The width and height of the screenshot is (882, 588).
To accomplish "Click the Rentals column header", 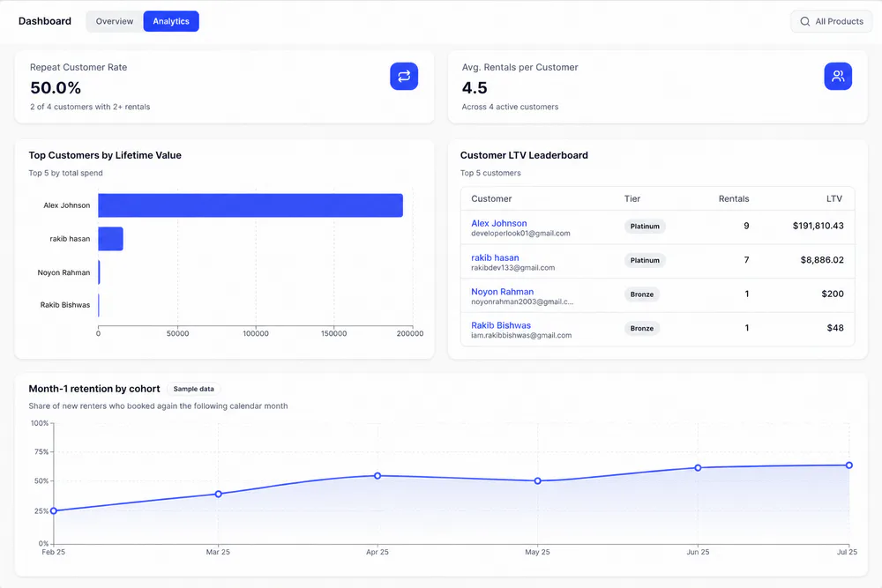I will pyautogui.click(x=734, y=199).
